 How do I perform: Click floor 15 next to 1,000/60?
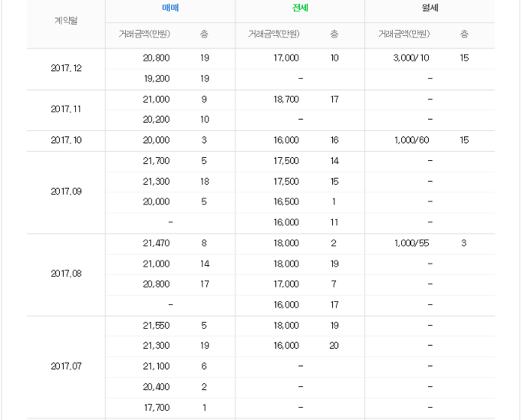coord(464,140)
